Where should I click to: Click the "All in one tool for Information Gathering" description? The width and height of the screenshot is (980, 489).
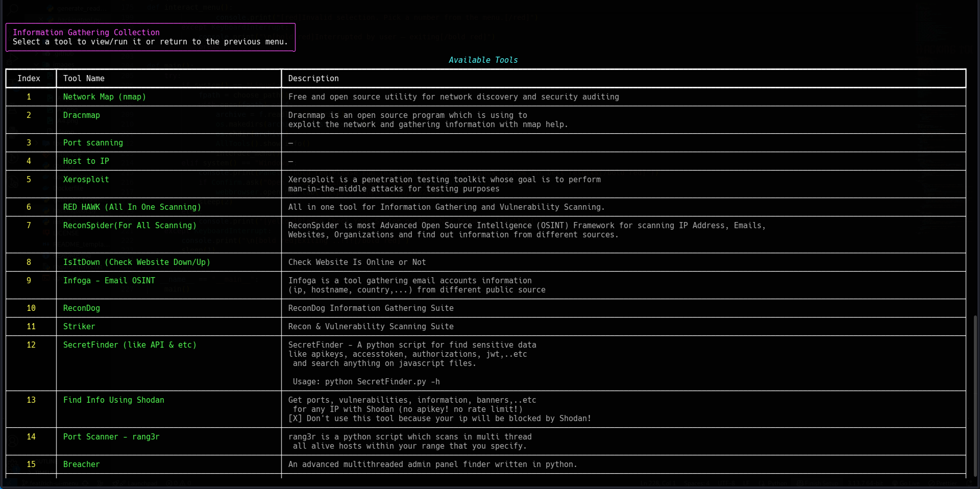click(447, 207)
